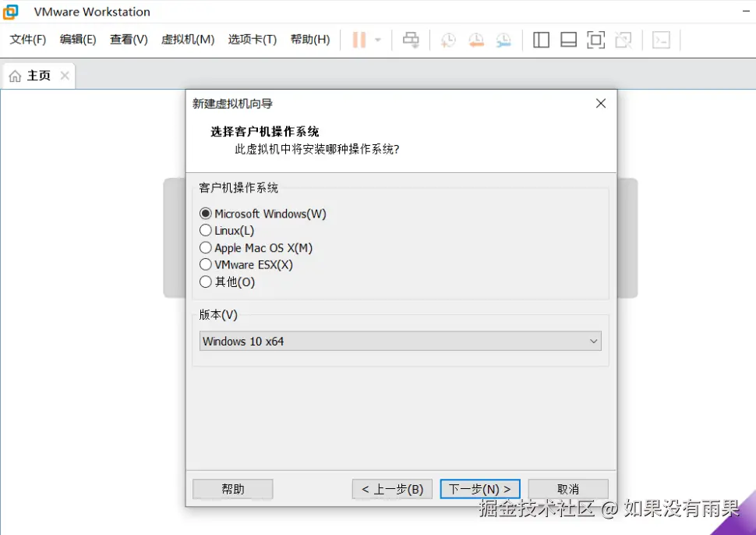Image resolution: width=756 pixels, height=535 pixels.
Task: Go back with 上一步(B) button
Action: point(392,489)
